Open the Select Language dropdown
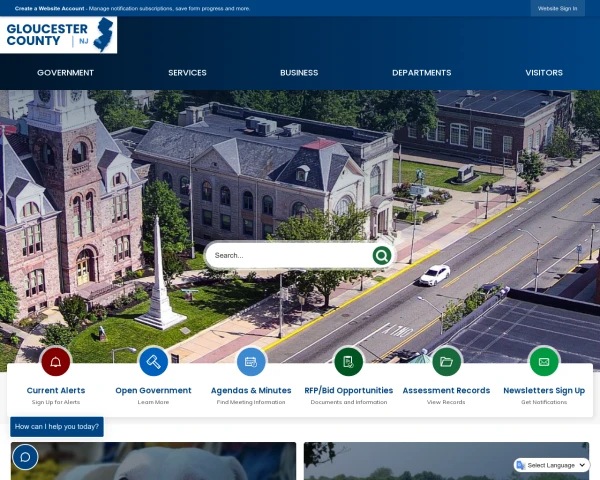This screenshot has height=480, width=600. [551, 465]
